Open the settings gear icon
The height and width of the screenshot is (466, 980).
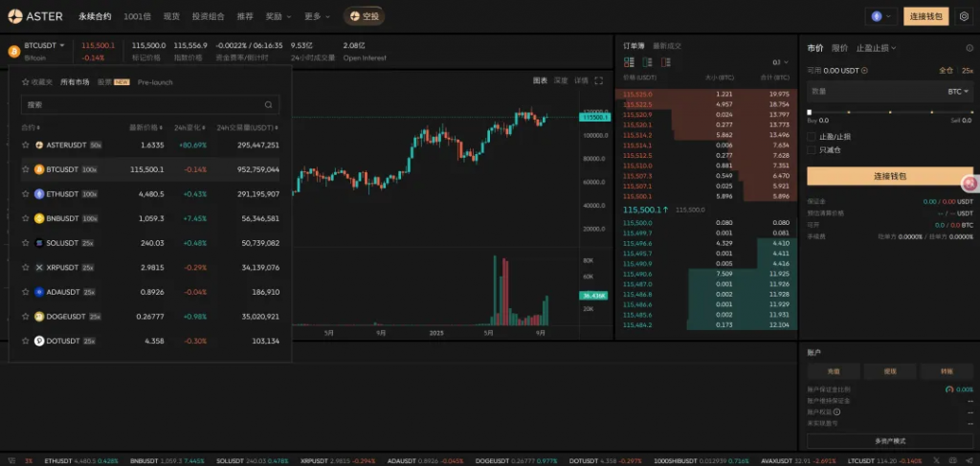964,16
